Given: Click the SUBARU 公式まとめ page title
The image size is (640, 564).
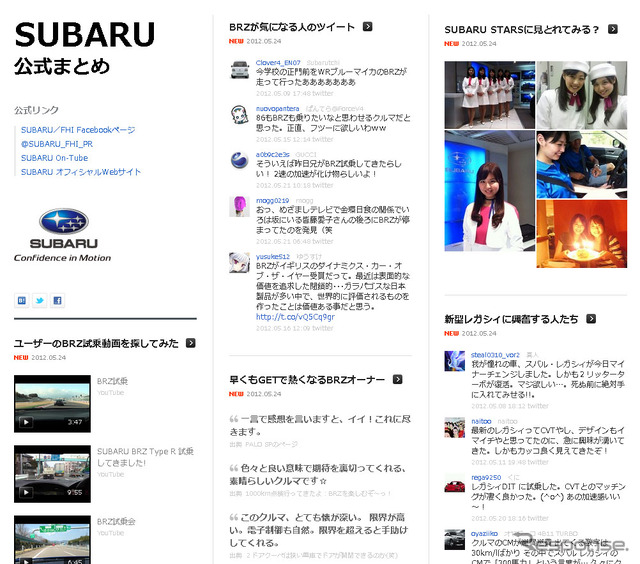Looking at the screenshot, I should click(x=84, y=48).
